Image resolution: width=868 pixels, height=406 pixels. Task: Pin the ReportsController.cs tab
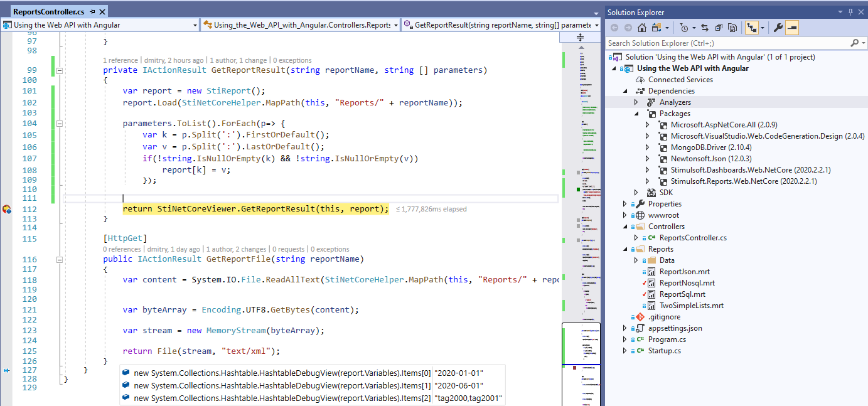(x=92, y=12)
